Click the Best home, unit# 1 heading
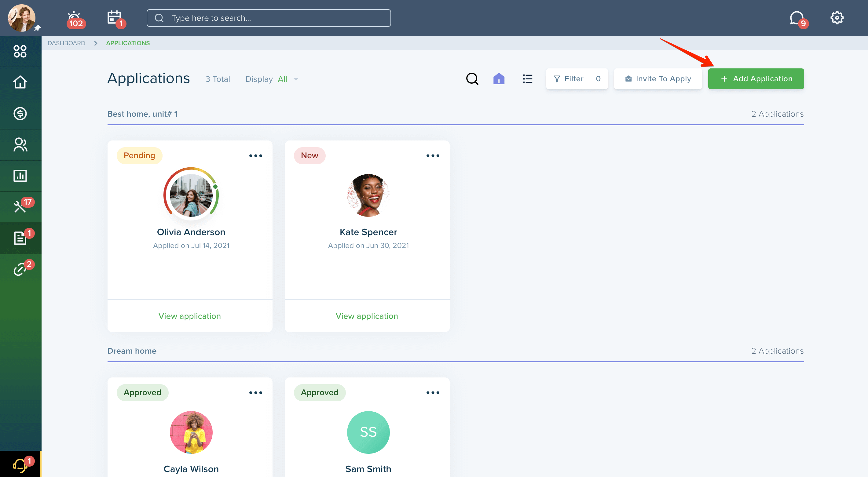This screenshot has height=477, width=868. tap(142, 114)
